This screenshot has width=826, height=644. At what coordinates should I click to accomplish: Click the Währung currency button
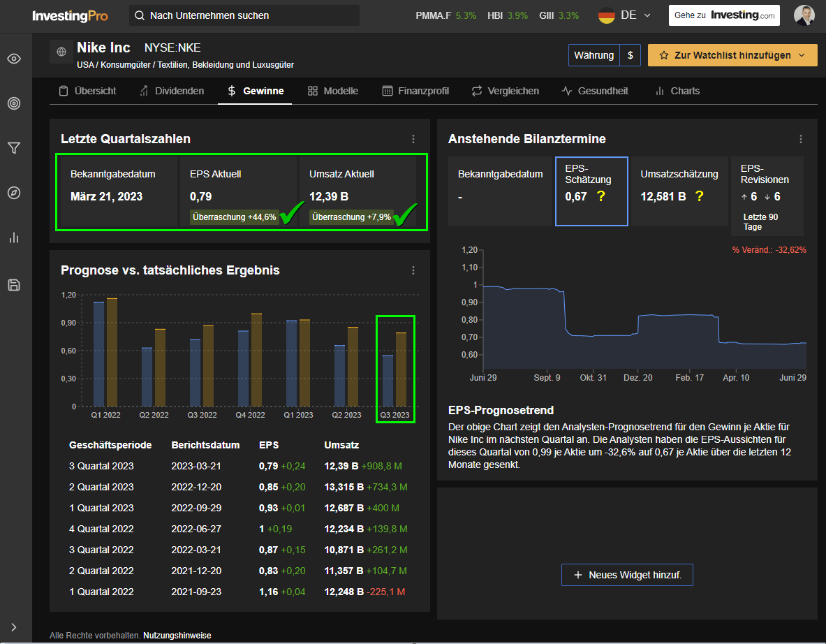(x=593, y=55)
